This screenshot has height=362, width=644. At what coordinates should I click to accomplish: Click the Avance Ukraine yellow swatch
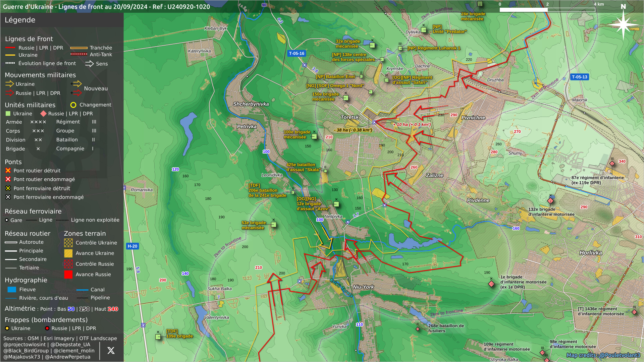[68, 253]
